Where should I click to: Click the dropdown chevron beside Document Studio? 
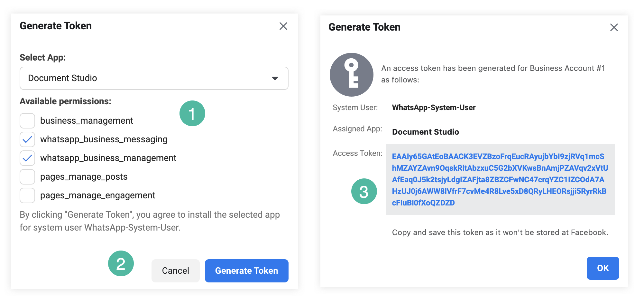pyautogui.click(x=275, y=78)
